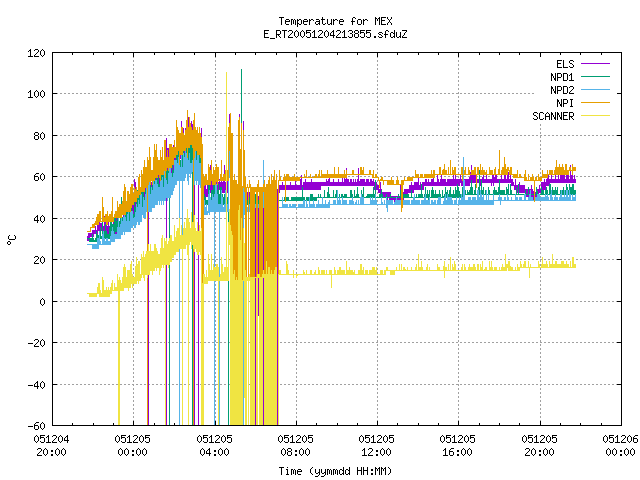Click the SCANNER legend label
This screenshot has height=480, width=640.
click(x=553, y=116)
